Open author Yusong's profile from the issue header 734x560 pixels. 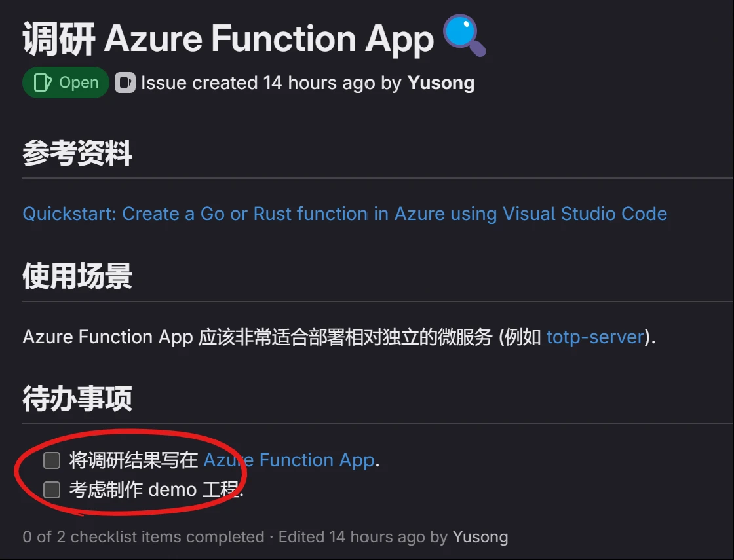[x=441, y=83]
